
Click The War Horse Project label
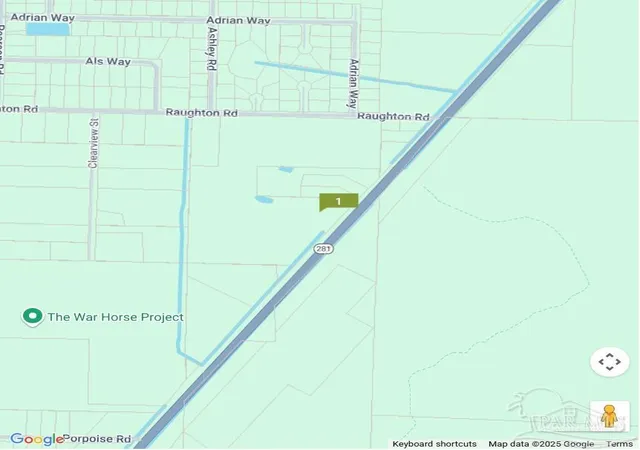116,317
